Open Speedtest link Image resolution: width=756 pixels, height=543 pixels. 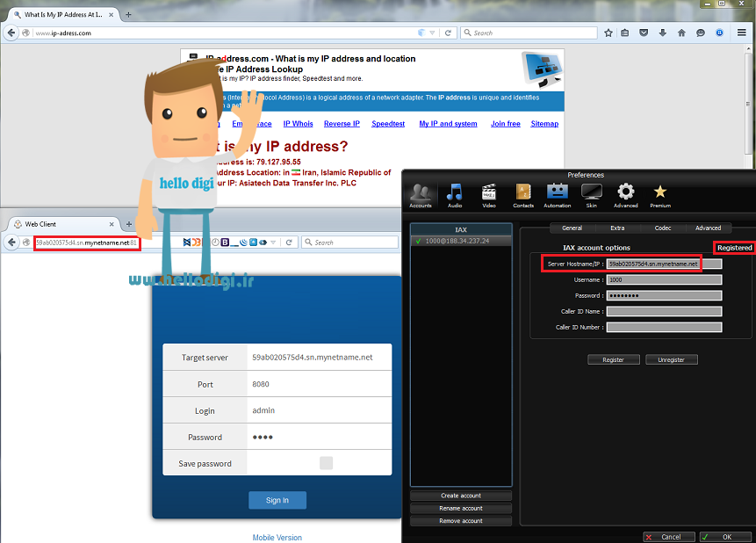click(388, 124)
